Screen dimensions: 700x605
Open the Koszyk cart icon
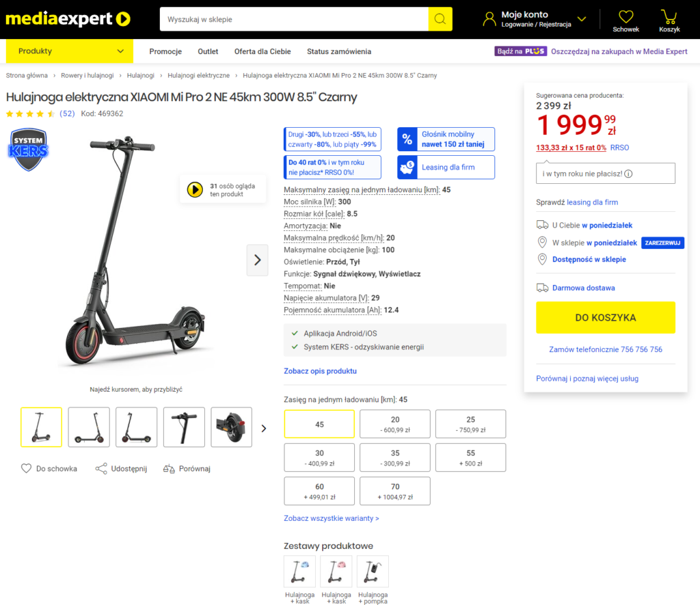pos(669,17)
